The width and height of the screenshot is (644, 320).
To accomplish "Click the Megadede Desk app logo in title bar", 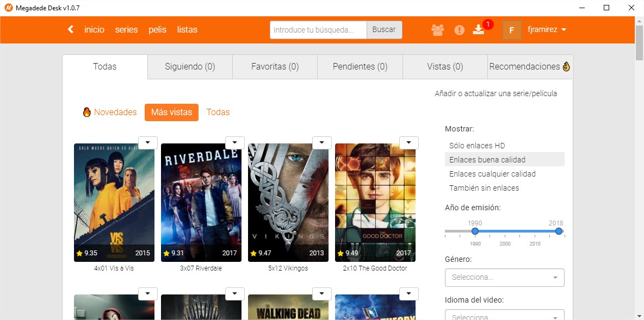I will tap(9, 8).
